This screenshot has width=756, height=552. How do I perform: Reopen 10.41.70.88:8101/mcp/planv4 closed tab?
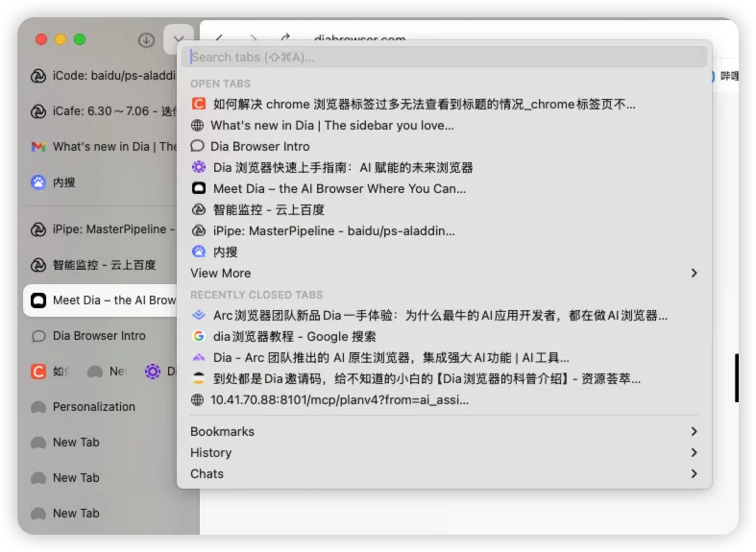point(444,400)
